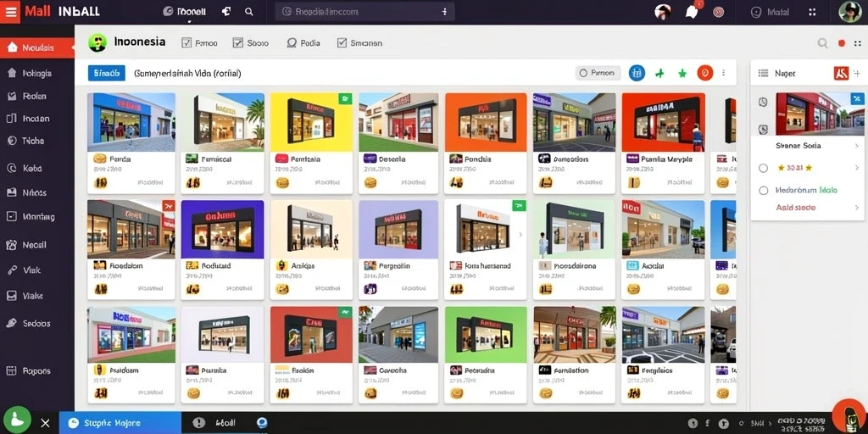
Task: Click the blue Sineob button
Action: pyautogui.click(x=106, y=73)
